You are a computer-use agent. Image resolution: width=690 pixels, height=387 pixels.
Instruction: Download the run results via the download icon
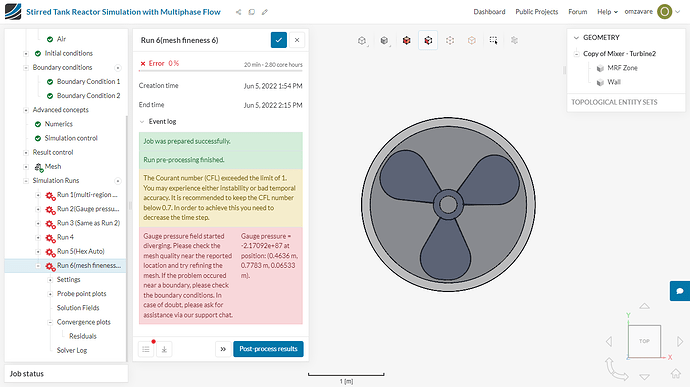tap(164, 349)
